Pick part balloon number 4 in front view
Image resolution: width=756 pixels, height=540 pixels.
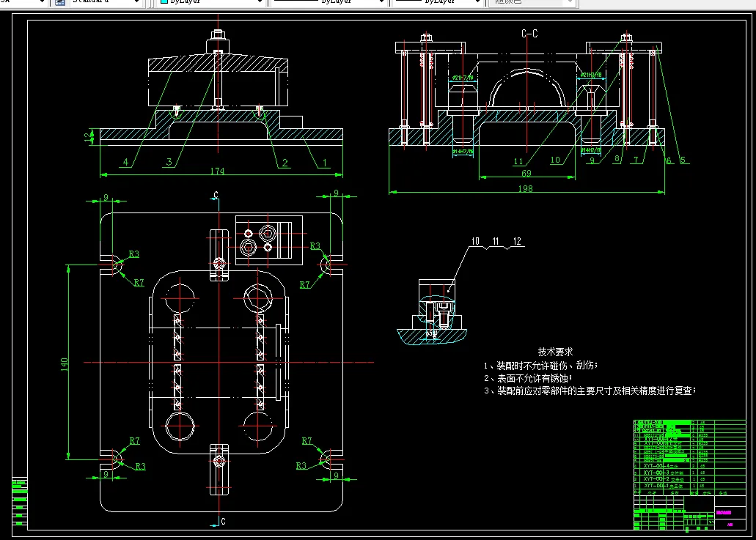[x=125, y=163]
